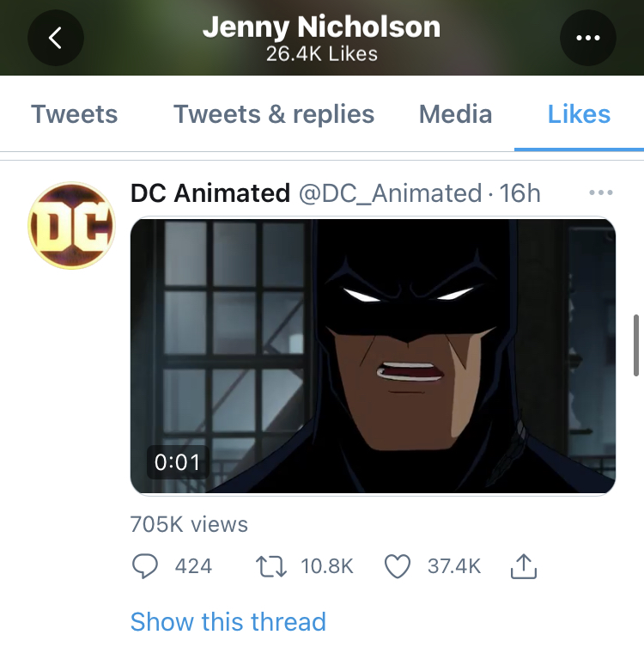Tap the DC Animated profile avatar
The height and width of the screenshot is (647, 644).
[x=71, y=226]
